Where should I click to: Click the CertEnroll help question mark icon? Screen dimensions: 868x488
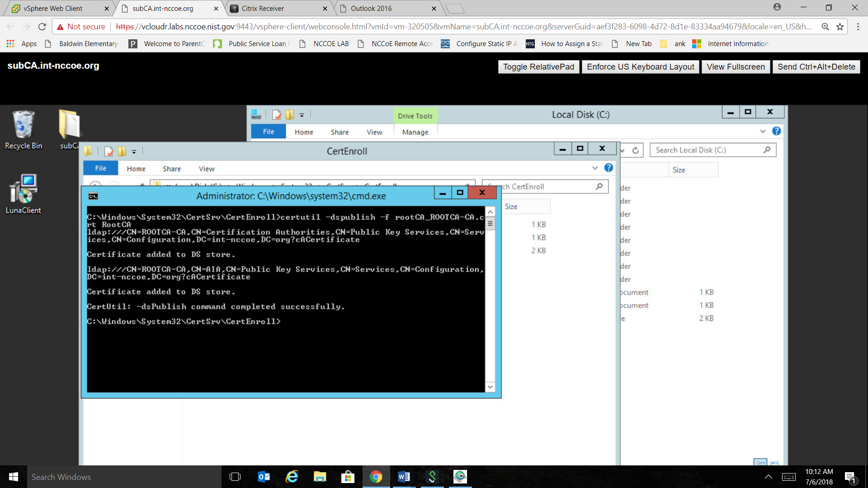(609, 168)
